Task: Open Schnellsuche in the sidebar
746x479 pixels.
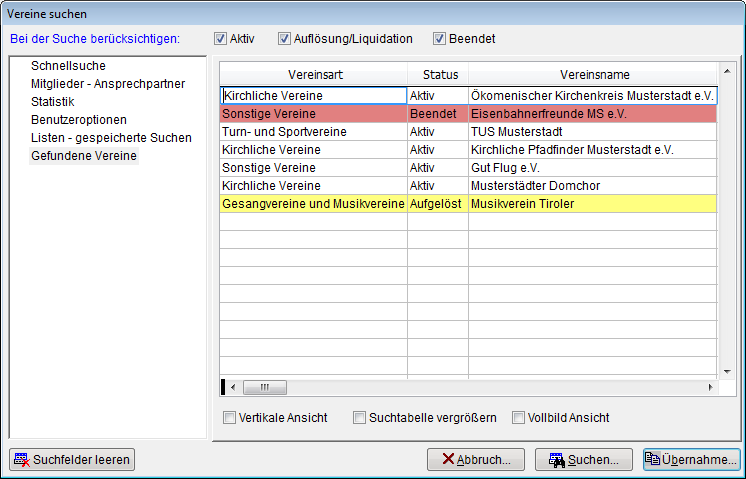Action: 68,66
